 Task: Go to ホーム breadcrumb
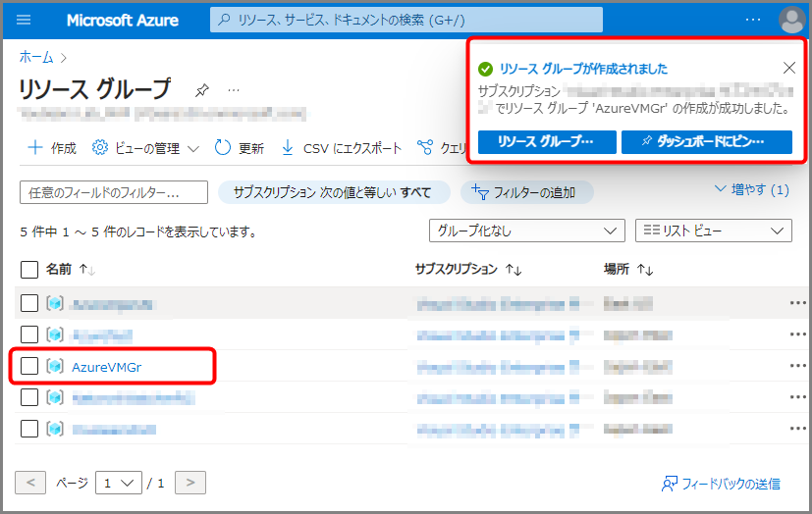[36, 57]
